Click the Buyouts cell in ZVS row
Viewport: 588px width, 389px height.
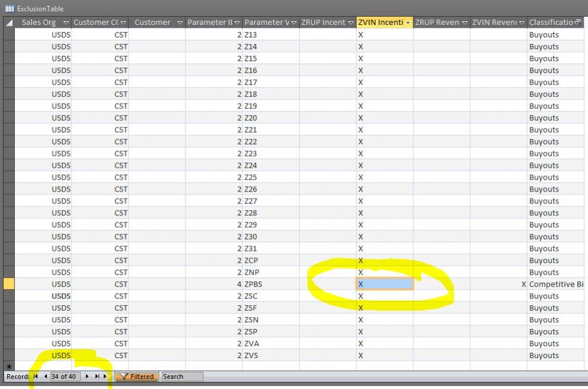click(556, 355)
